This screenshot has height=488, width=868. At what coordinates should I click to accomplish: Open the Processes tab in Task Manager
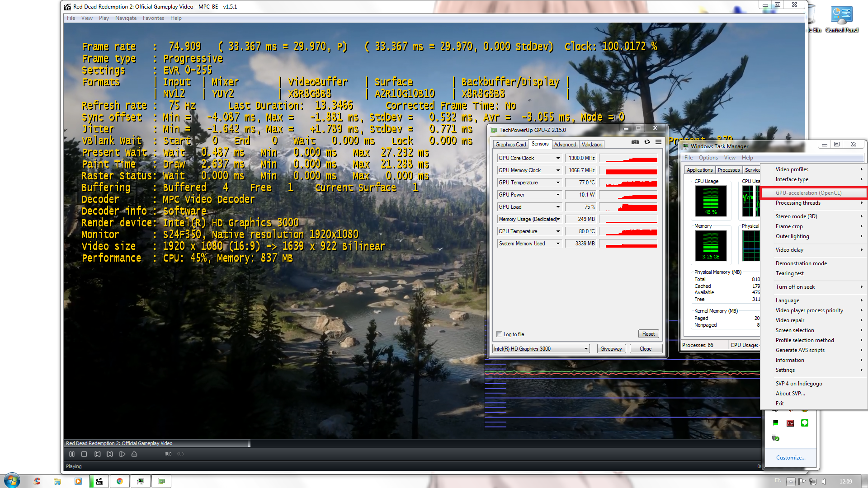click(729, 170)
